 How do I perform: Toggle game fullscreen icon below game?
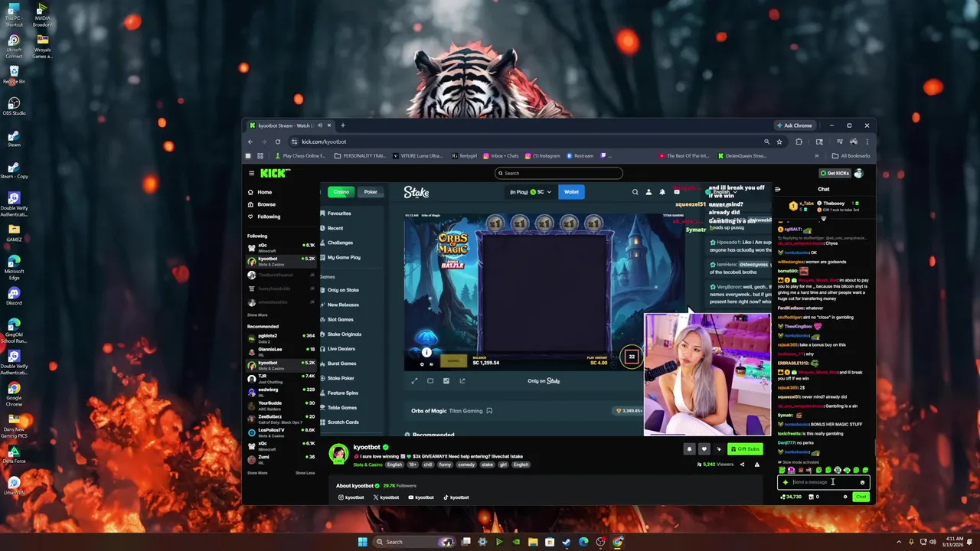click(x=414, y=381)
